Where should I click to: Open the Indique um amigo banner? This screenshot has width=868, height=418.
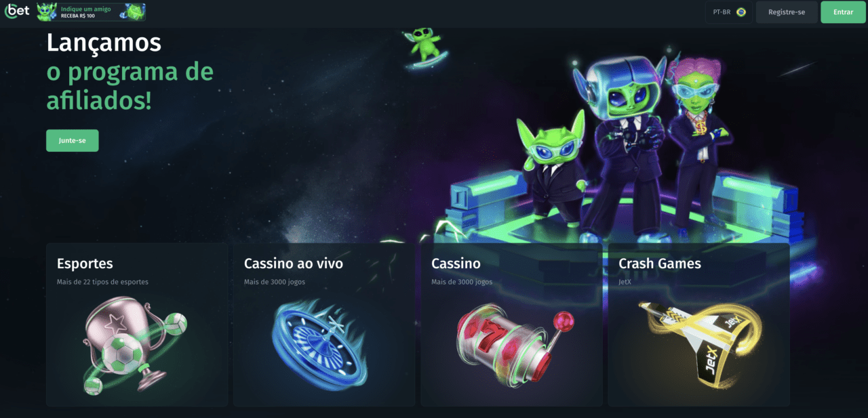[x=91, y=12]
